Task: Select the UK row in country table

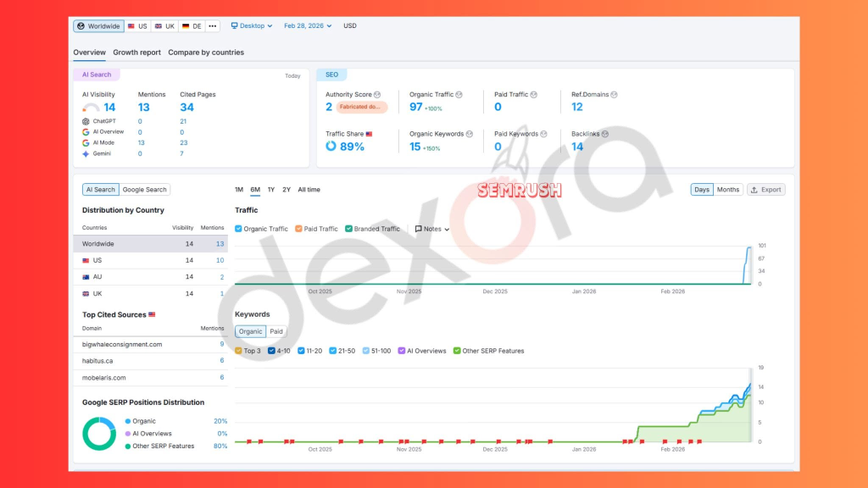Action: [x=151, y=294]
